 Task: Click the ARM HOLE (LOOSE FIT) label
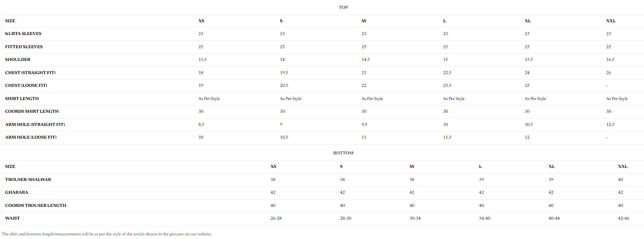tap(31, 137)
